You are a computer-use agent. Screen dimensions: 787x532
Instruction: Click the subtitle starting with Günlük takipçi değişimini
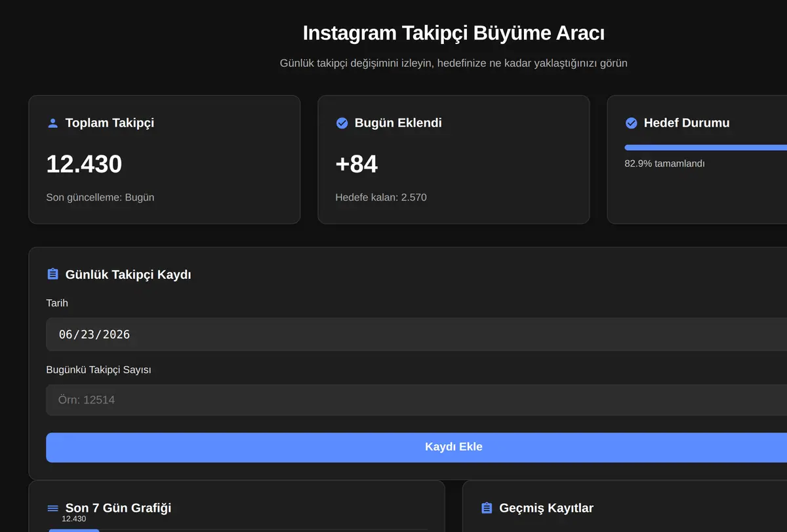click(x=454, y=64)
